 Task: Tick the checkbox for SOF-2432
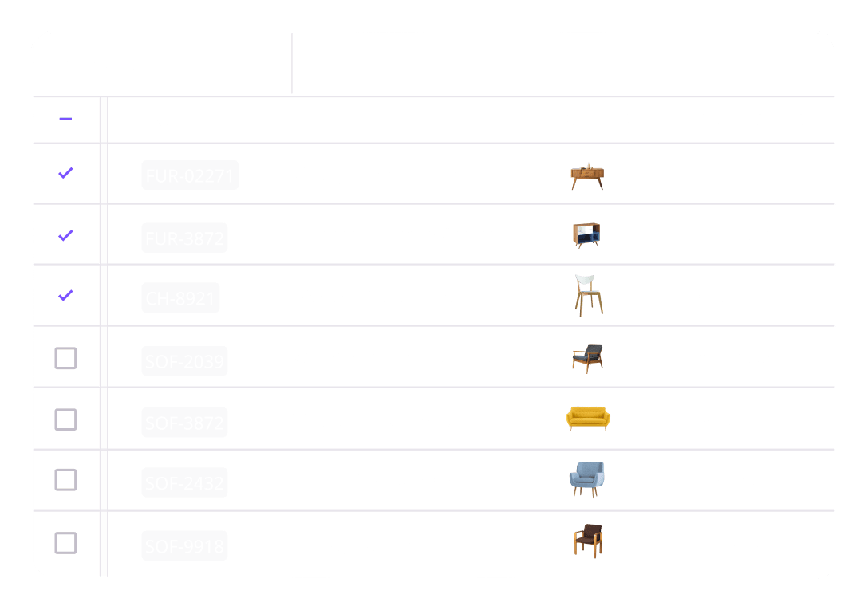tap(65, 480)
